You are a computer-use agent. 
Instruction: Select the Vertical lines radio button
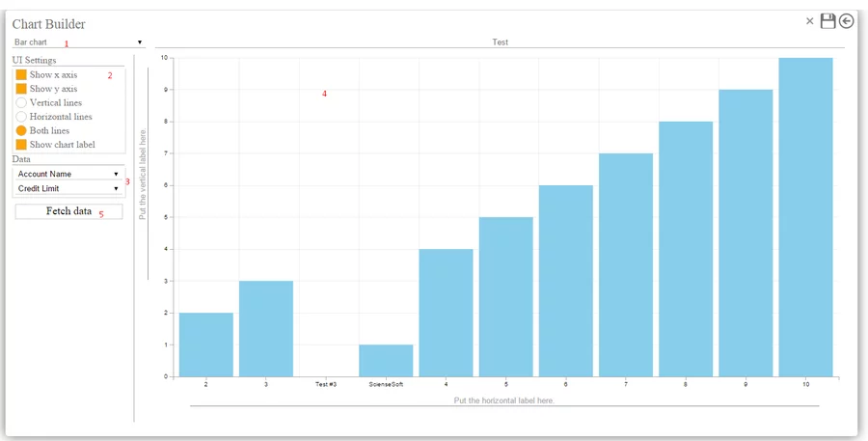[21, 102]
